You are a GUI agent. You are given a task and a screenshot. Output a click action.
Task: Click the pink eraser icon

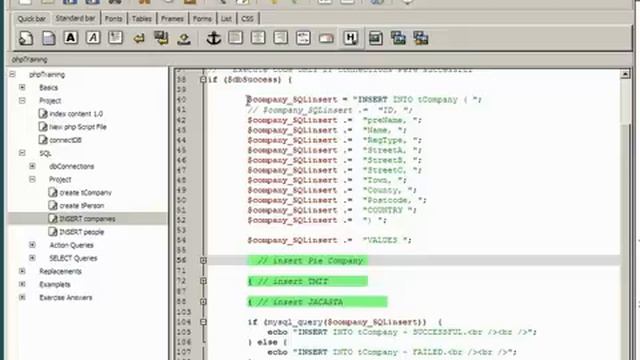[x=327, y=39]
